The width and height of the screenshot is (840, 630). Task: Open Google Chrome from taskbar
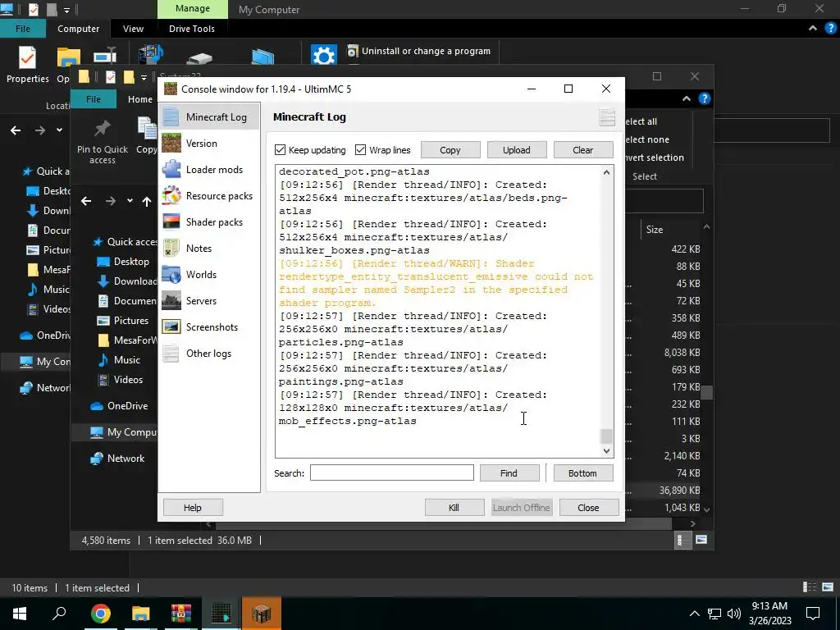[100, 614]
